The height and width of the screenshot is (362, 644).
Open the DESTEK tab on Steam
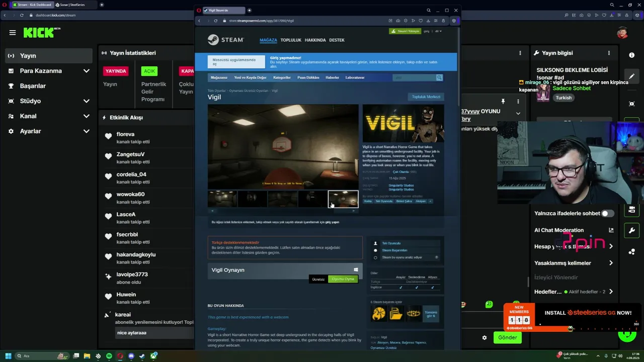337,40
